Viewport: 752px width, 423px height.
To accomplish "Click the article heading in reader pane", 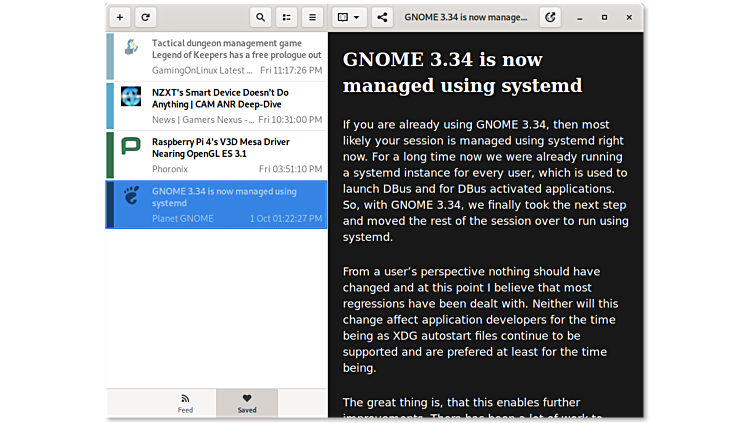I will 462,72.
